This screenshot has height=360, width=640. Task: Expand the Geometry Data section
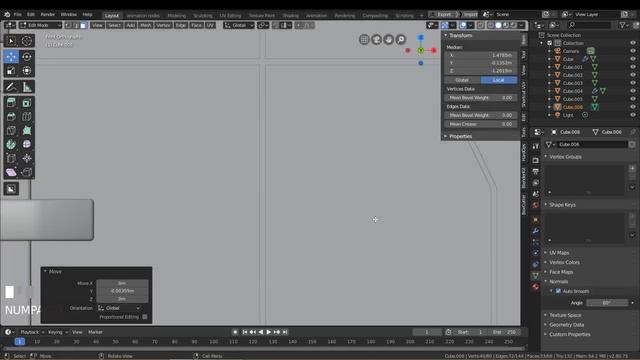567,325
